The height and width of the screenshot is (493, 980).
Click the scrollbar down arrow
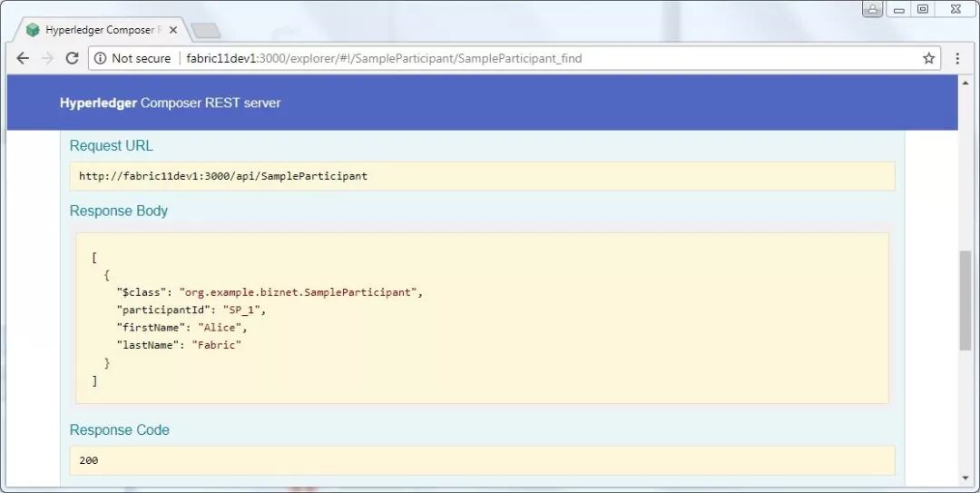[x=965, y=478]
